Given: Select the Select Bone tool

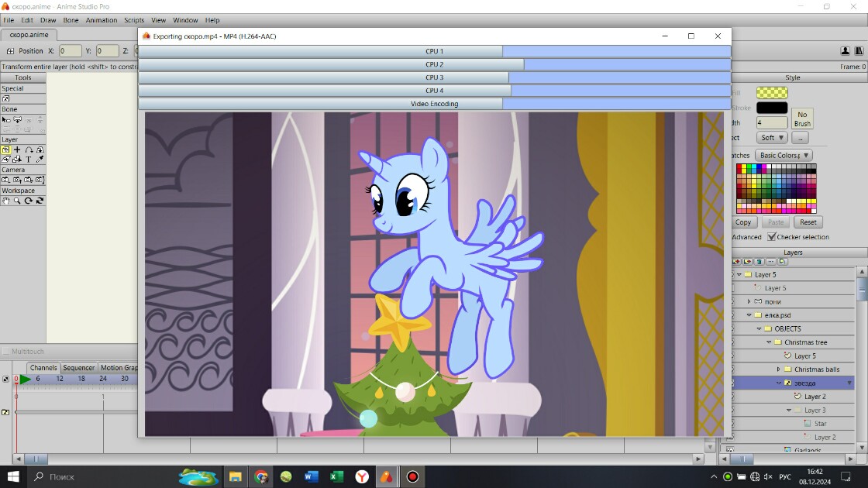Looking at the screenshot, I should click(5, 119).
